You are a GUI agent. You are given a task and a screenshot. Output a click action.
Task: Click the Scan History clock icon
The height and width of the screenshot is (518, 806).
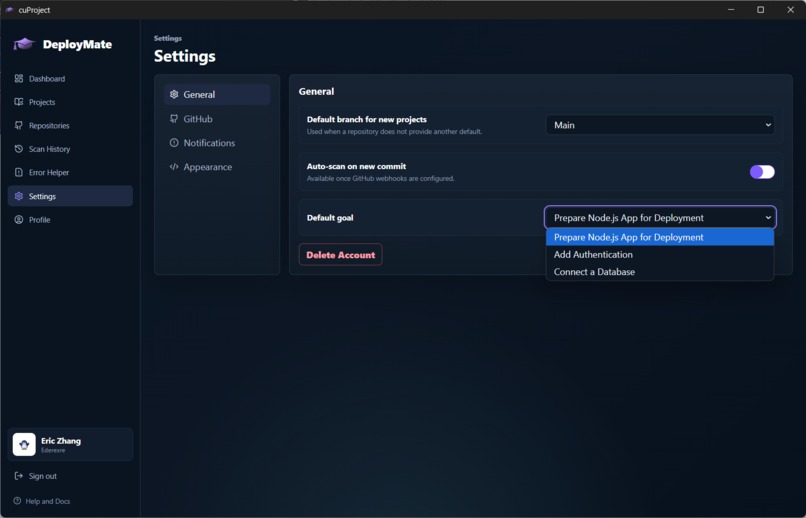19,149
